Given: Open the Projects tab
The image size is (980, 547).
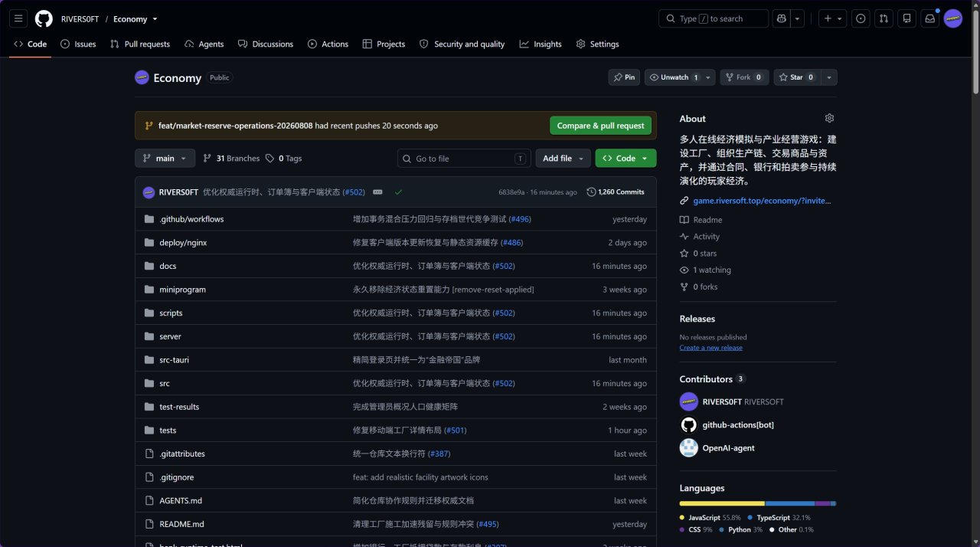Looking at the screenshot, I should tap(384, 44).
